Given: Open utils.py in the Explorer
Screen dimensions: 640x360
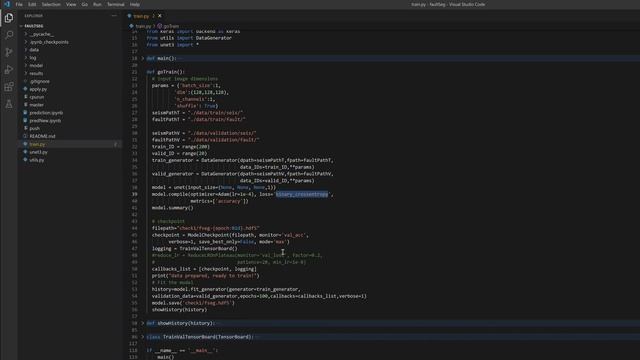Looking at the screenshot, I should coord(36,160).
